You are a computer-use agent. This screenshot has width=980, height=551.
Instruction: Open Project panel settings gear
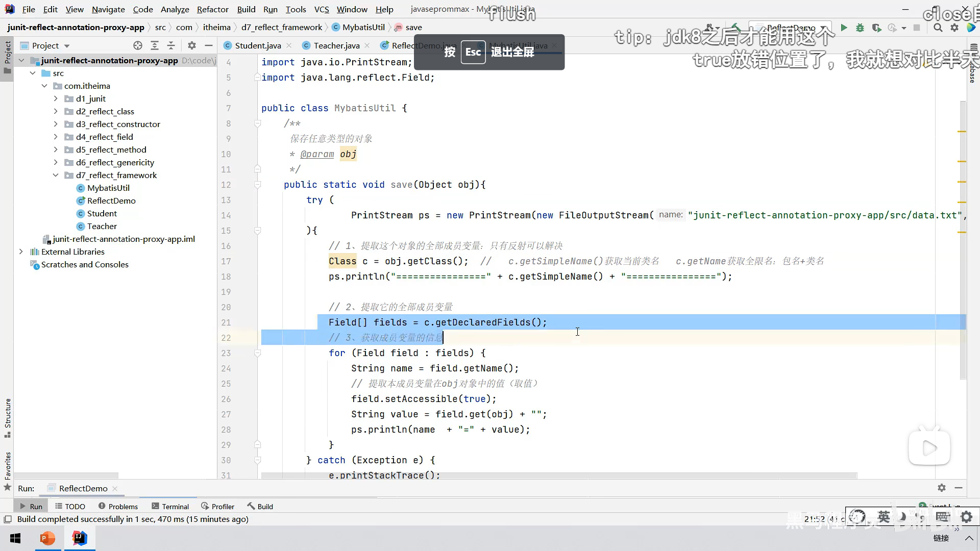(192, 45)
